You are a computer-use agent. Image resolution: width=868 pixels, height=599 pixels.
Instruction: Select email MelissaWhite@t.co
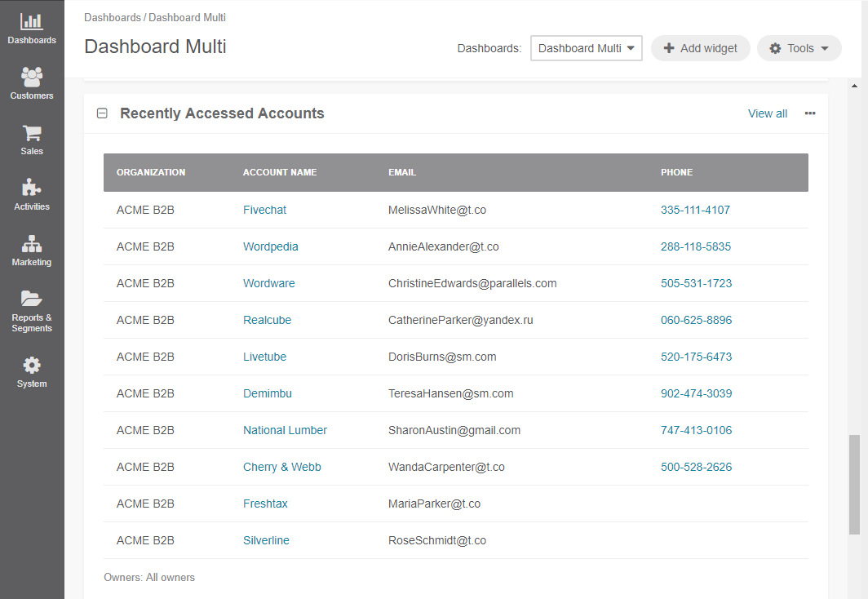tap(436, 210)
